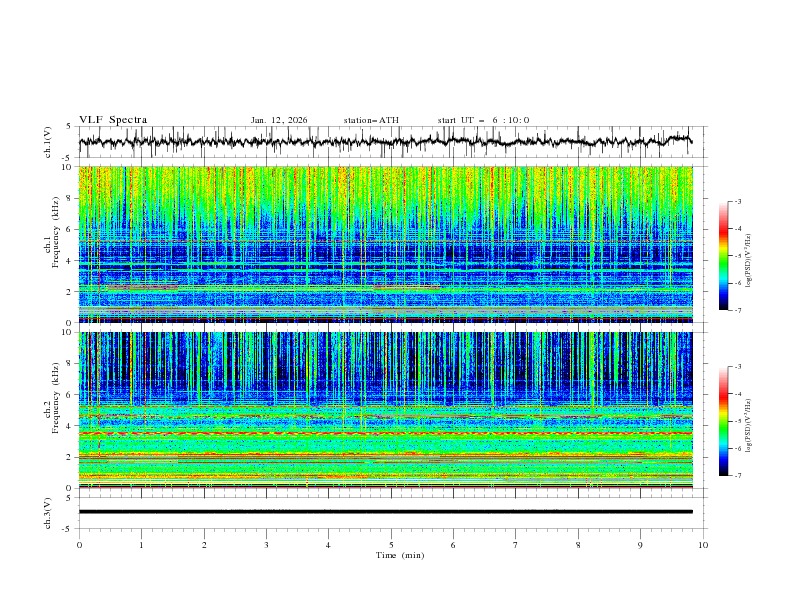The image size is (792, 612).
Task: Click the '-7' value on upper colorbar
Action: click(x=738, y=310)
